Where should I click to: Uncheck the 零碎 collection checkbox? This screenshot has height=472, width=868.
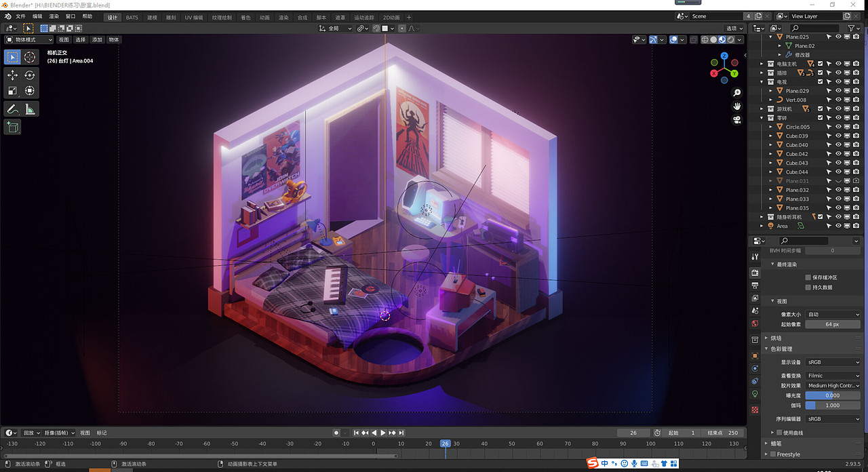820,118
